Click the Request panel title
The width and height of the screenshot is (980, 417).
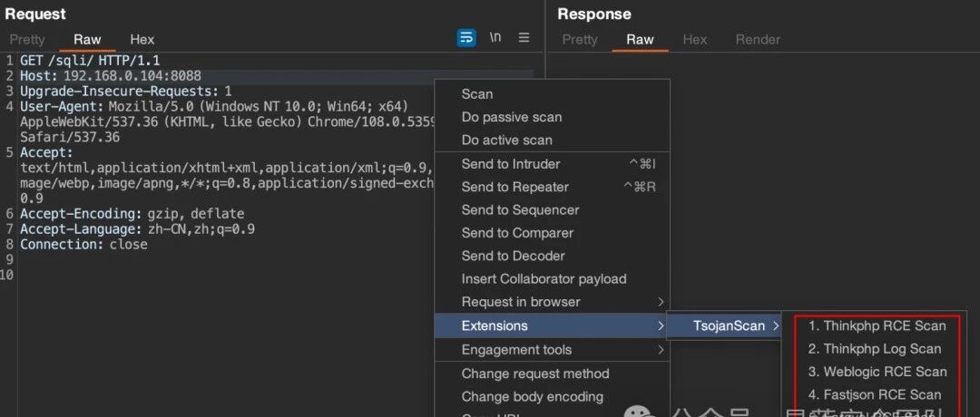pos(35,14)
